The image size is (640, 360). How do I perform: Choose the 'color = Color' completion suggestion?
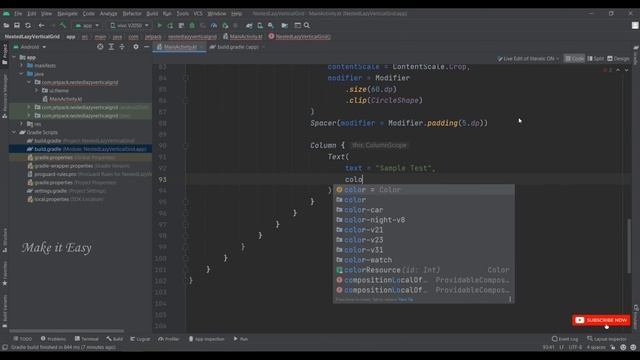pyautogui.click(x=423, y=190)
